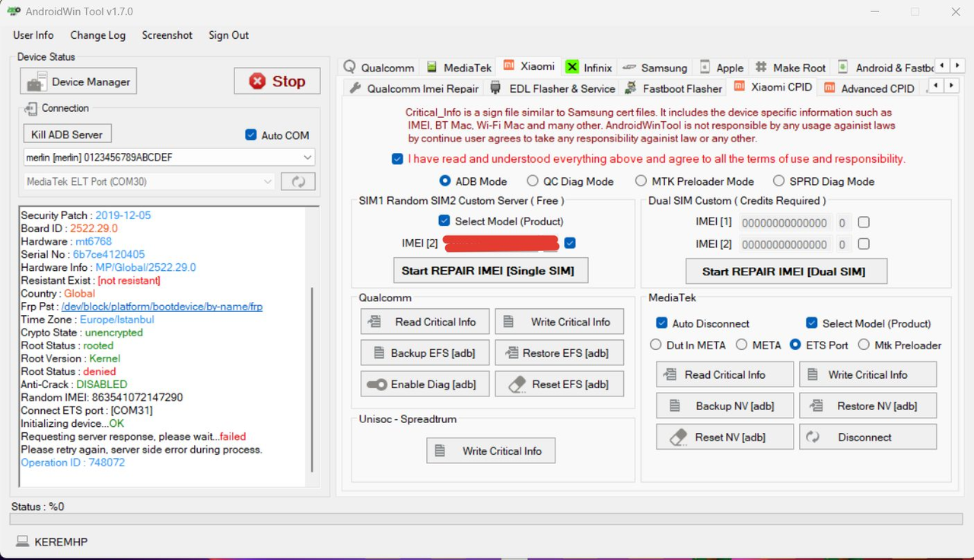Switch to the Qualcomm main tab
The height and width of the screenshot is (560, 974).
379,67
